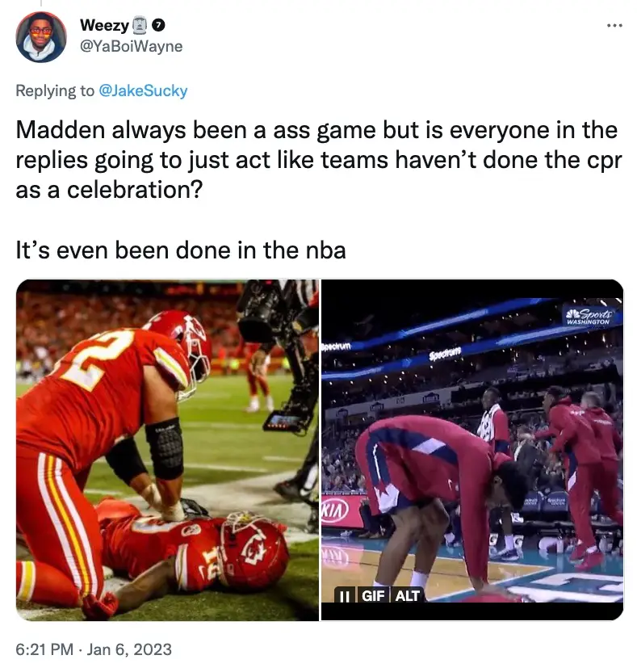The height and width of the screenshot is (672, 637).
Task: Open the @YaBoiWayne handle profile
Action: [131, 46]
